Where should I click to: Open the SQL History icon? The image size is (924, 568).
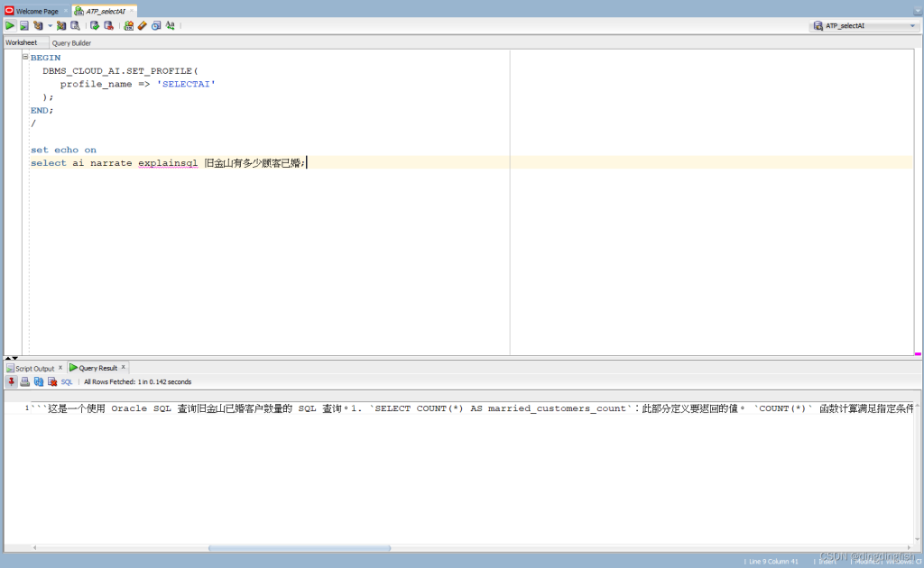tap(156, 25)
